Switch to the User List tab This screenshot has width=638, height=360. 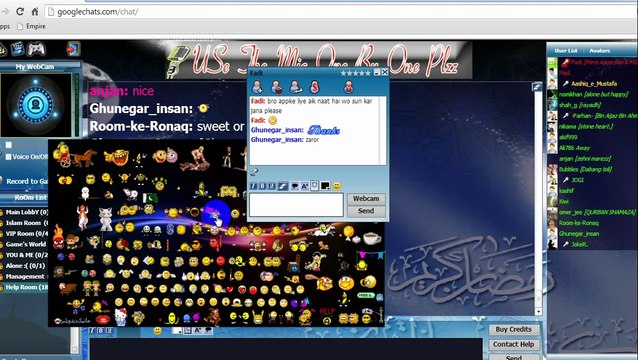tap(566, 50)
